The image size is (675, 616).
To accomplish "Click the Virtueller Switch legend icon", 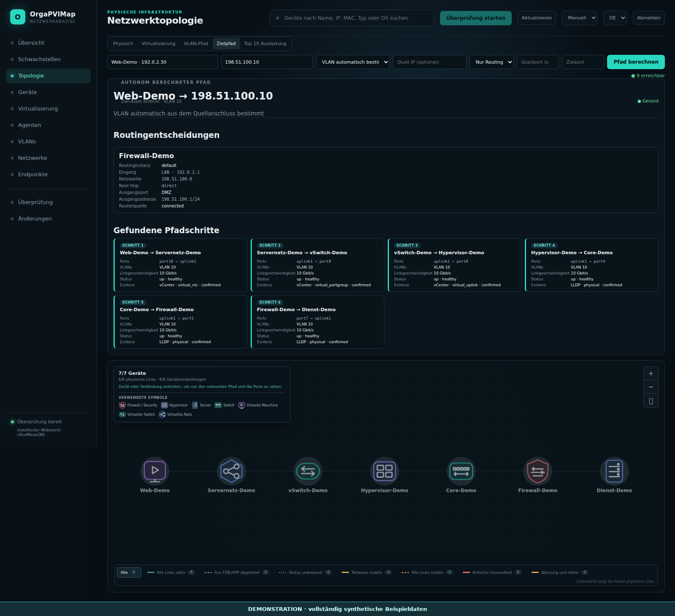I will 122,414.
